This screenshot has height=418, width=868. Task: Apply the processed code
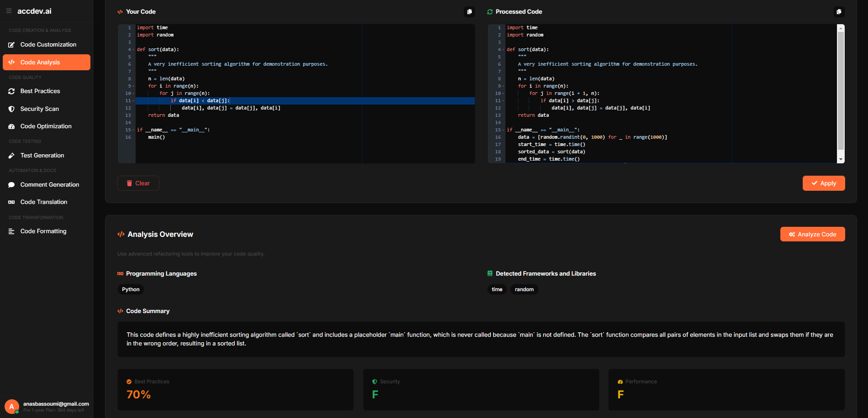point(824,183)
